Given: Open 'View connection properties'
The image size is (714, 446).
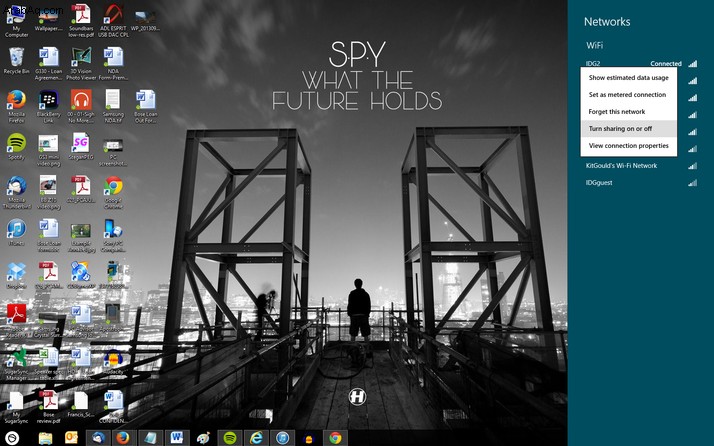Looking at the screenshot, I should tap(628, 146).
